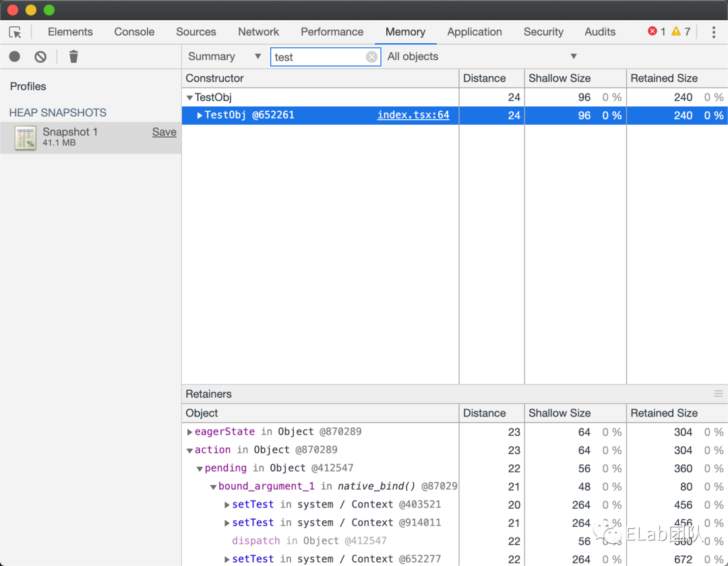The width and height of the screenshot is (728, 566).
Task: Open the Summary view dropdown
Action: 224,57
